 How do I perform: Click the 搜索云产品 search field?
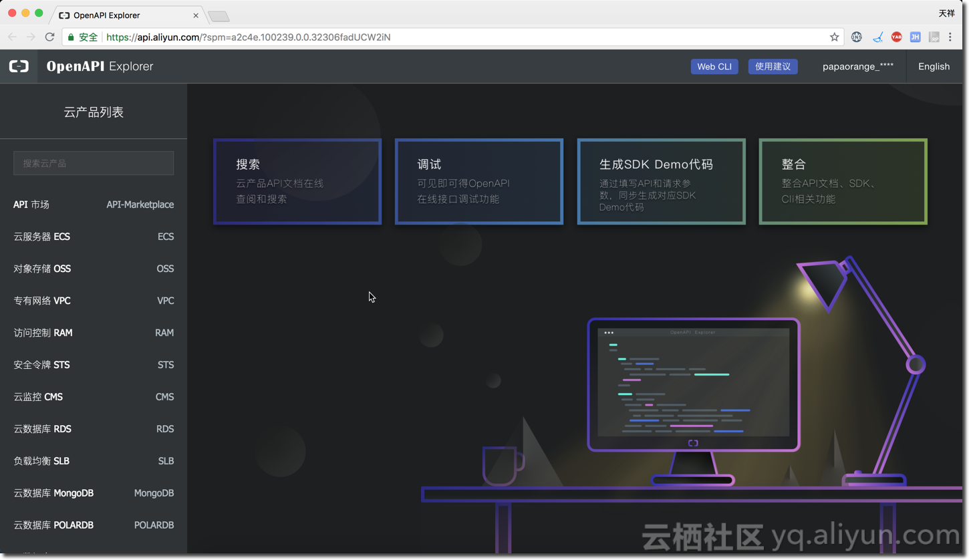(x=94, y=163)
